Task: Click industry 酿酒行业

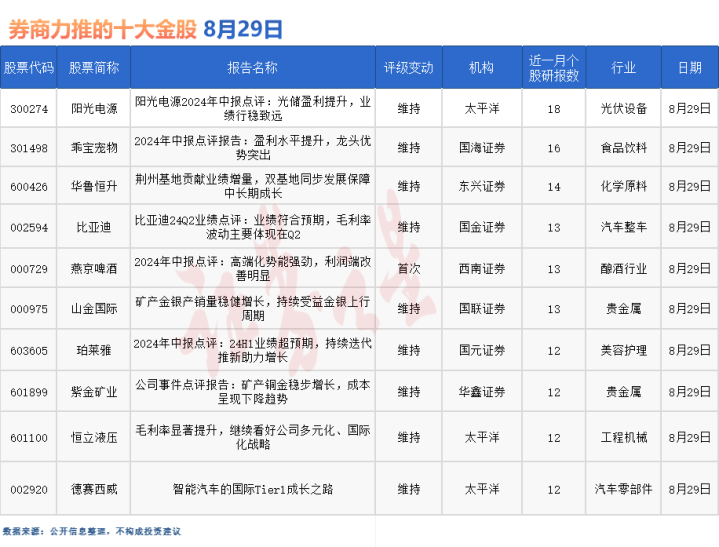Action: point(623,268)
